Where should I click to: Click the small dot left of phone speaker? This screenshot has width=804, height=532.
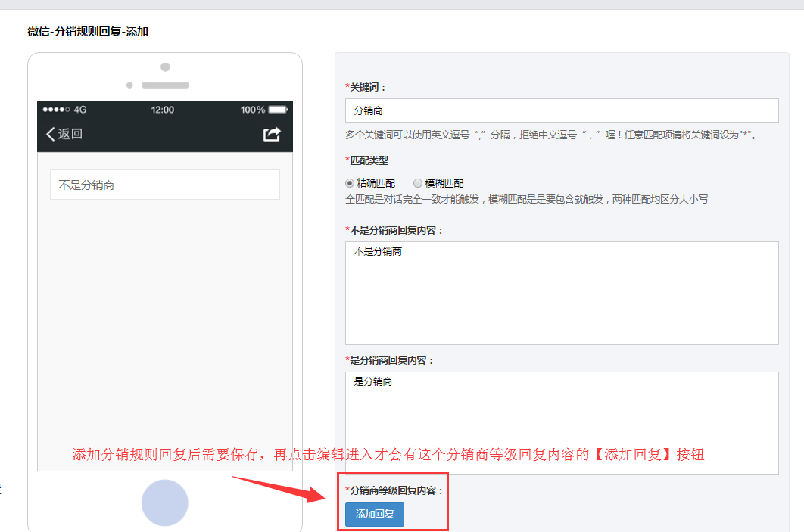pos(129,86)
